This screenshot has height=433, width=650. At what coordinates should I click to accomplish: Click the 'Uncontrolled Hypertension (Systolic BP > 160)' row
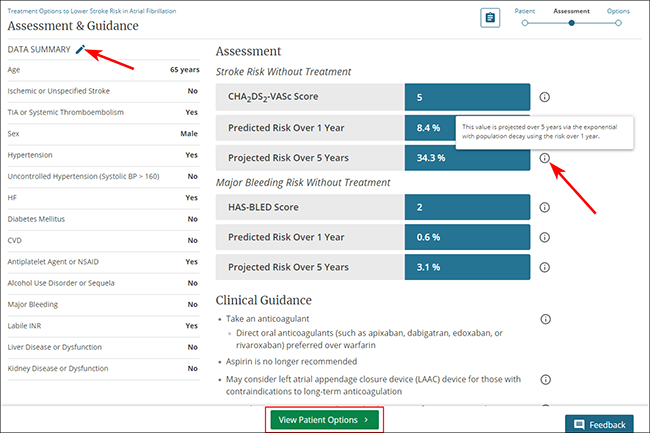(x=103, y=177)
